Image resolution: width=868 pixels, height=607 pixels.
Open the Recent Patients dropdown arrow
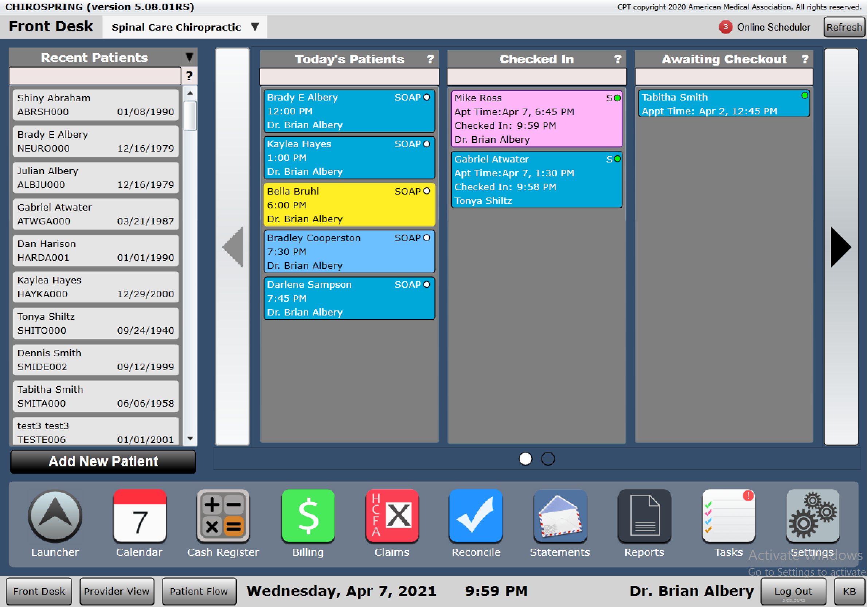(x=189, y=58)
